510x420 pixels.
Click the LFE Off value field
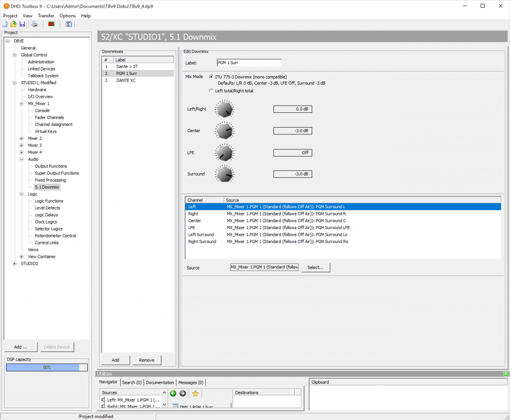point(293,153)
